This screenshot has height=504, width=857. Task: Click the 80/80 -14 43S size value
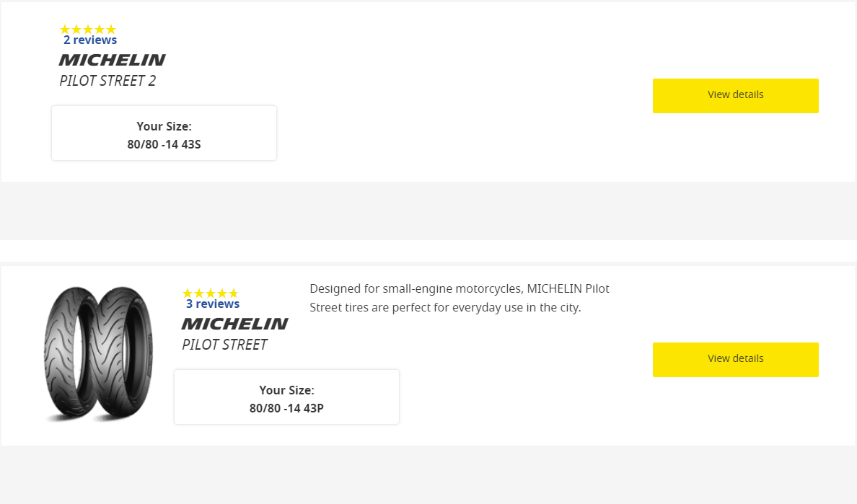point(164,144)
